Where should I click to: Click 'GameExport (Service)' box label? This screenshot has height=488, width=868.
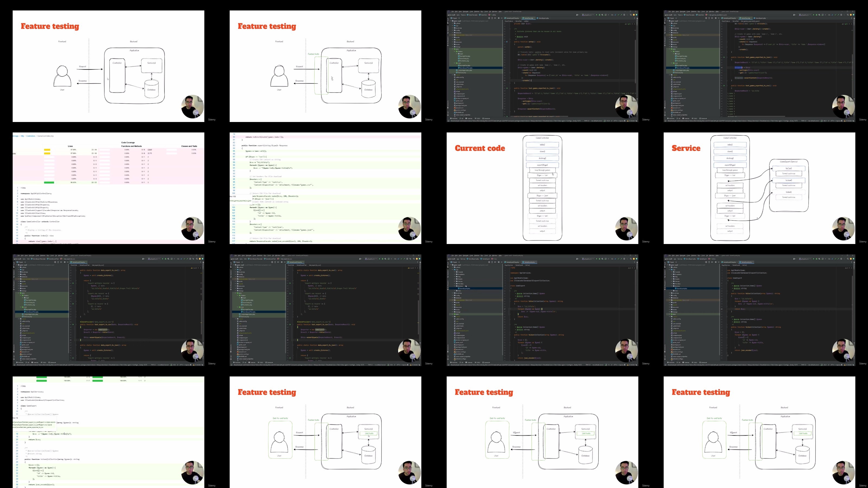(x=789, y=162)
